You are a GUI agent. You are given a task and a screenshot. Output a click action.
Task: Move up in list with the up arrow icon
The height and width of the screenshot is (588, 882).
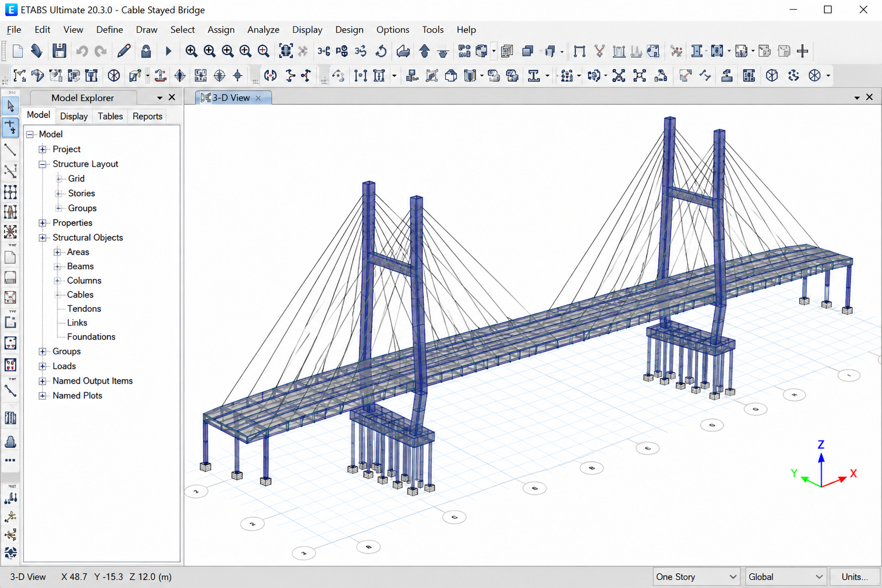424,51
